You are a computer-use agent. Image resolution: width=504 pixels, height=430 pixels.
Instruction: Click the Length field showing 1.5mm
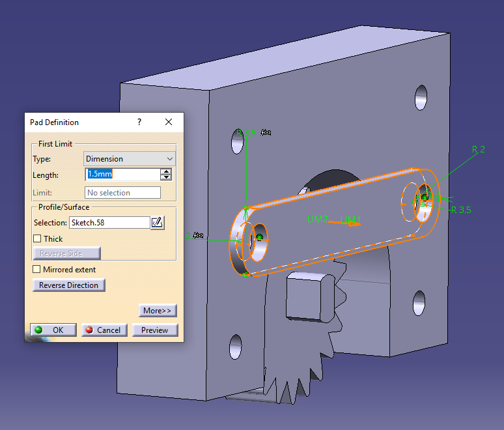click(x=122, y=175)
